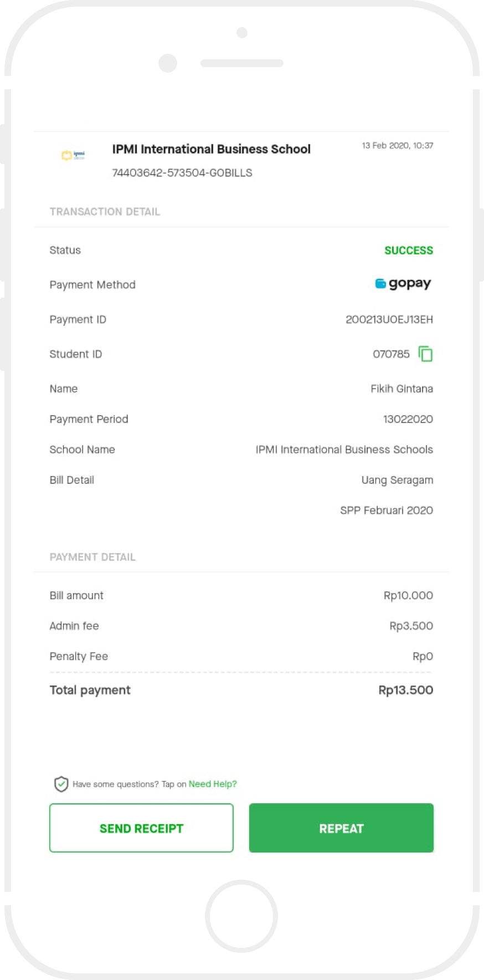Viewport: 484px width, 980px height.
Task: Tap the GoPay wallet logo
Action: click(403, 284)
